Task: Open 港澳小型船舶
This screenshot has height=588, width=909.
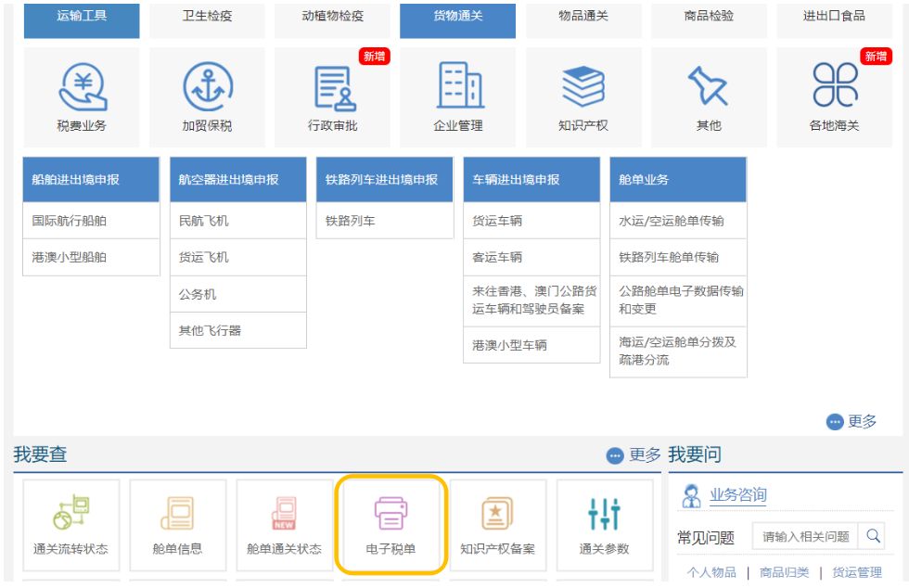Action: (91, 257)
